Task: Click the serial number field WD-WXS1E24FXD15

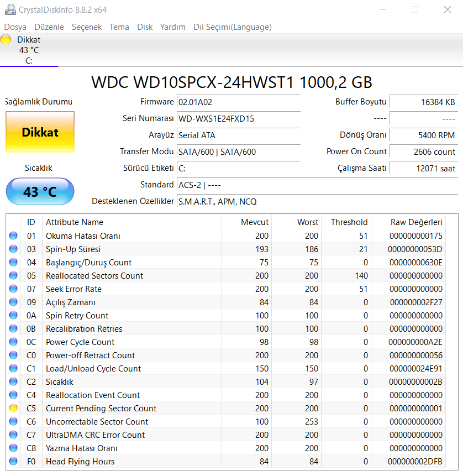Action: 239,118
